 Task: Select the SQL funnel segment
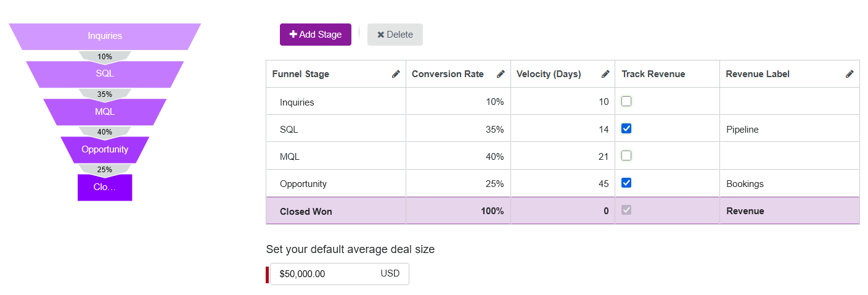[105, 73]
